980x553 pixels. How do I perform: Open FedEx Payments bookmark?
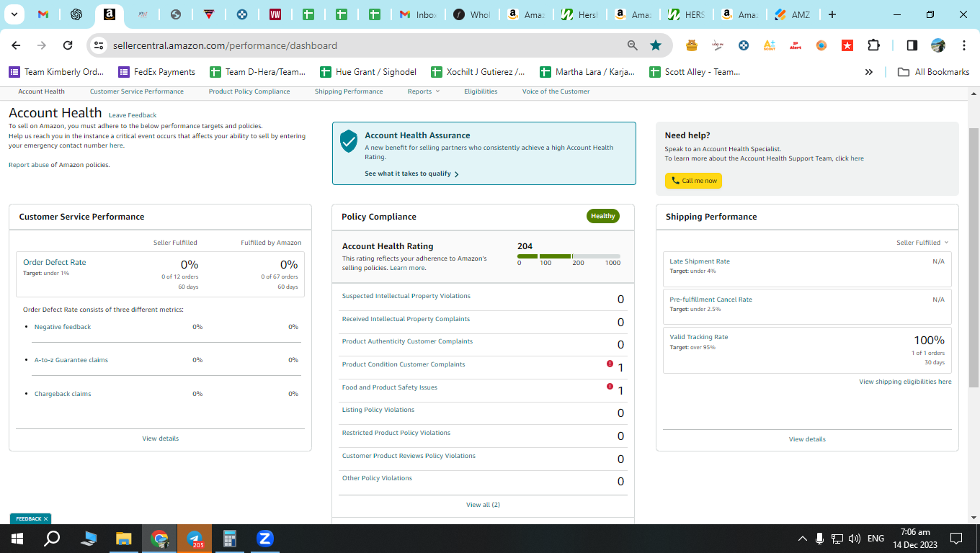156,72
